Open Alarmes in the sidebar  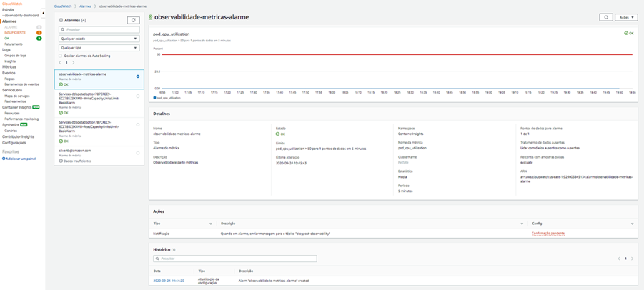click(9, 21)
